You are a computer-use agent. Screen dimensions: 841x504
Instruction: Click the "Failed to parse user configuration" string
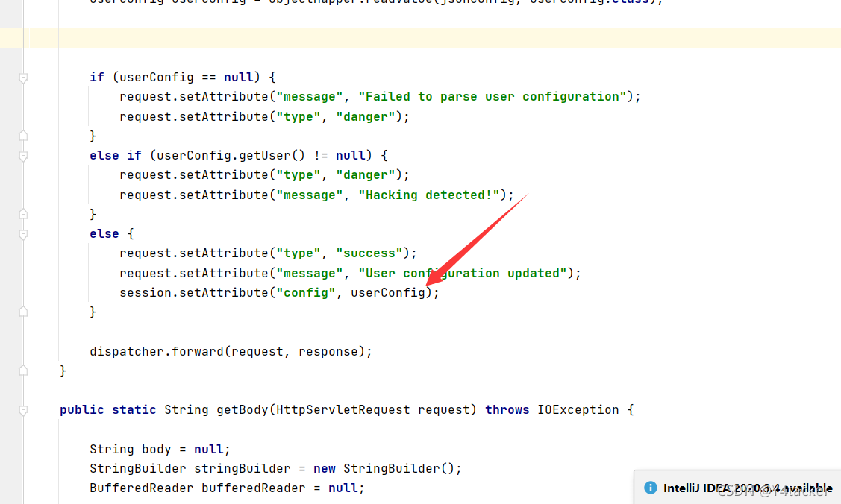493,97
